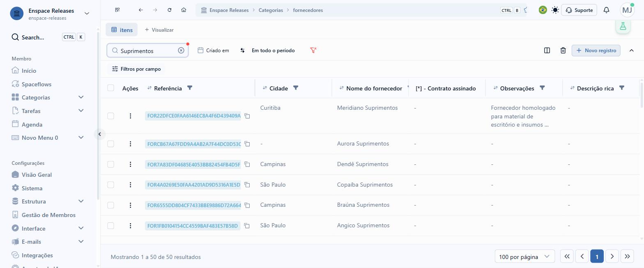Clear all filters red funnel icon
Viewport: 644px width, 268px height.
pyautogui.click(x=313, y=50)
